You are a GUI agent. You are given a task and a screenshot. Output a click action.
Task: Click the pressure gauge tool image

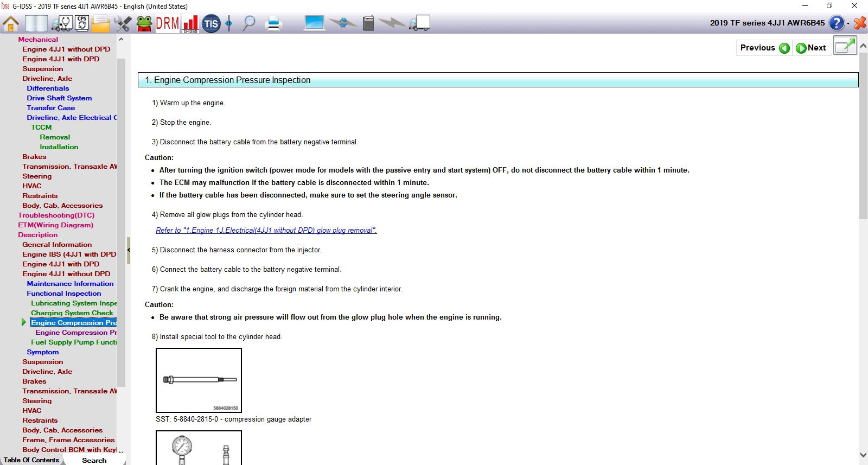(199, 448)
